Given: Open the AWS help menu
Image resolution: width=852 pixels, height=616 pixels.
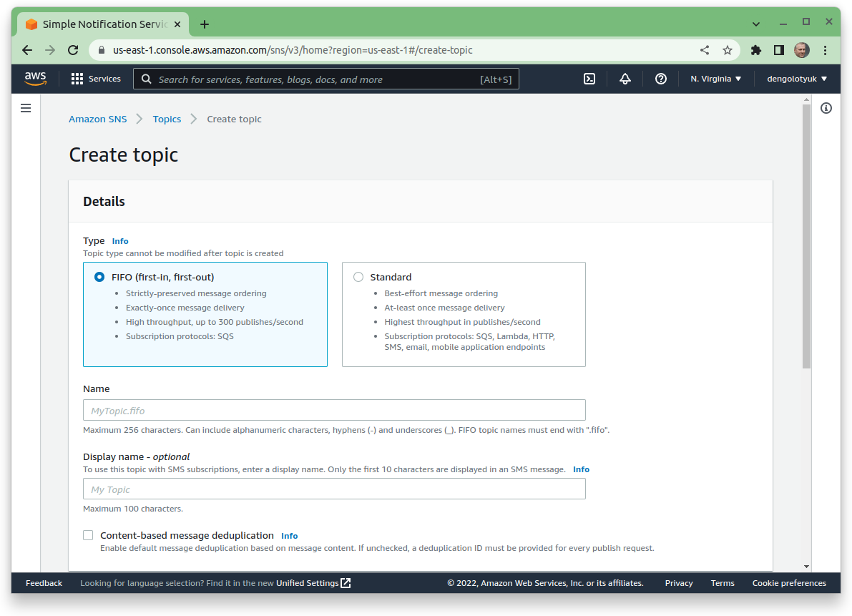Looking at the screenshot, I should click(x=660, y=79).
